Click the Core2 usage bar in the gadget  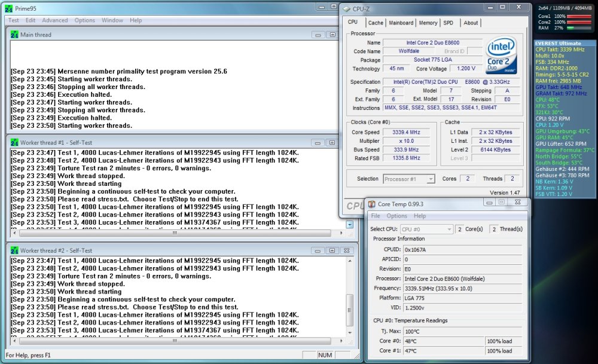click(x=579, y=22)
